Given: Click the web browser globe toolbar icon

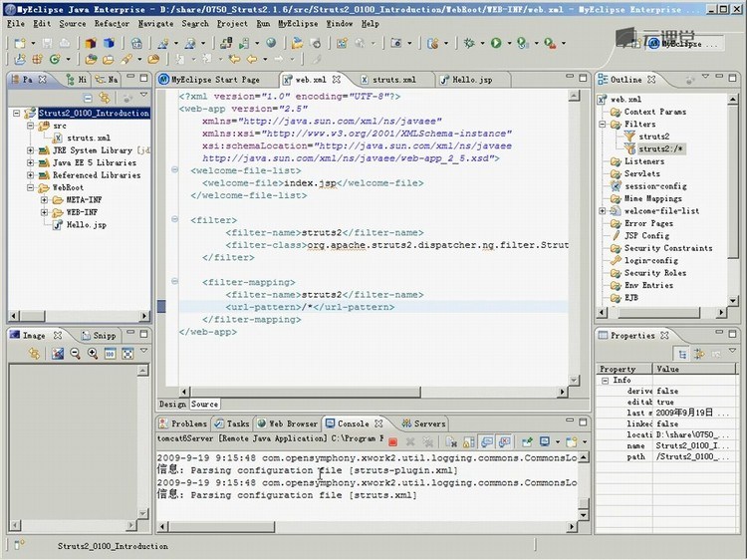Looking at the screenshot, I should [271, 44].
